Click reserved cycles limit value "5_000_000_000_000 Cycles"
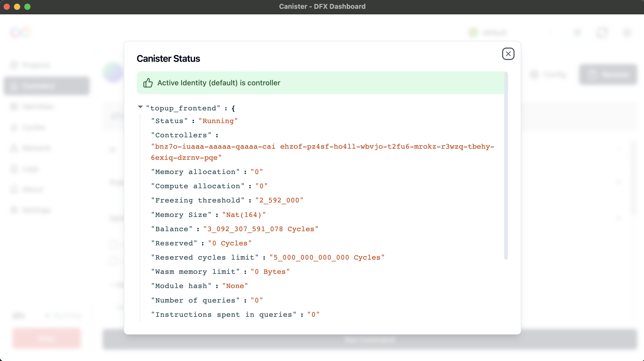Image resolution: width=644 pixels, height=361 pixels. click(x=327, y=258)
